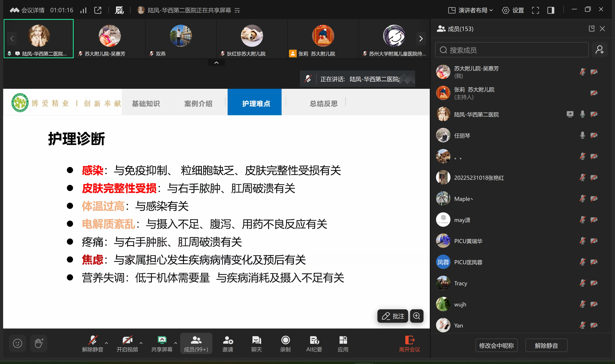Toggle microphone icon for 任丽琴
Image resolution: width=615 pixels, height=364 pixels.
click(582, 135)
